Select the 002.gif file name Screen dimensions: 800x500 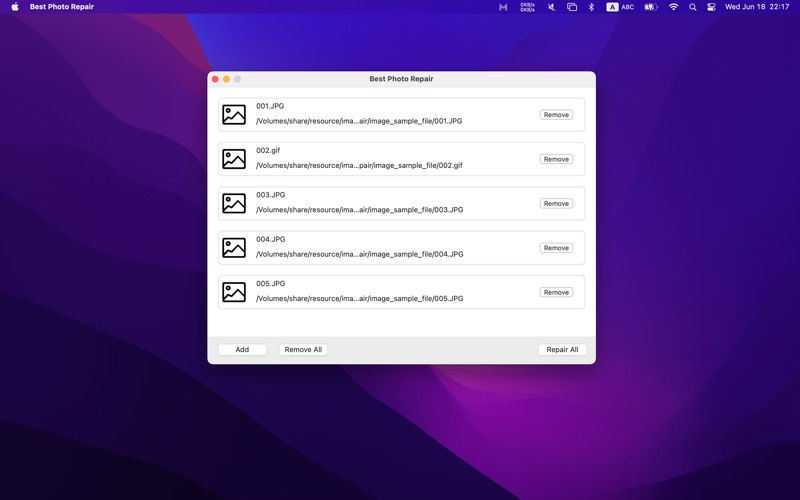268,151
